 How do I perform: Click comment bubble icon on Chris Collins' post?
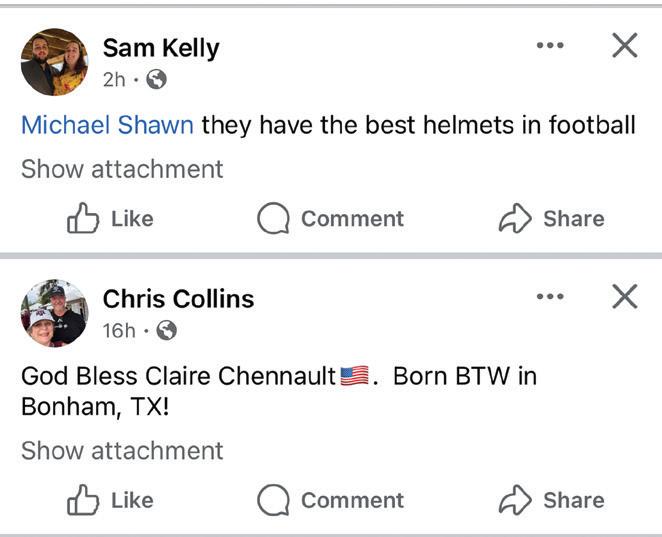pyautogui.click(x=273, y=500)
